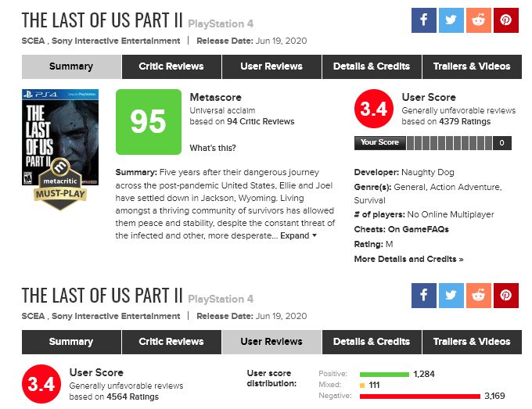This screenshot has width=532, height=409.
Task: Pin with the top Pinterest icon
Action: pos(506,20)
